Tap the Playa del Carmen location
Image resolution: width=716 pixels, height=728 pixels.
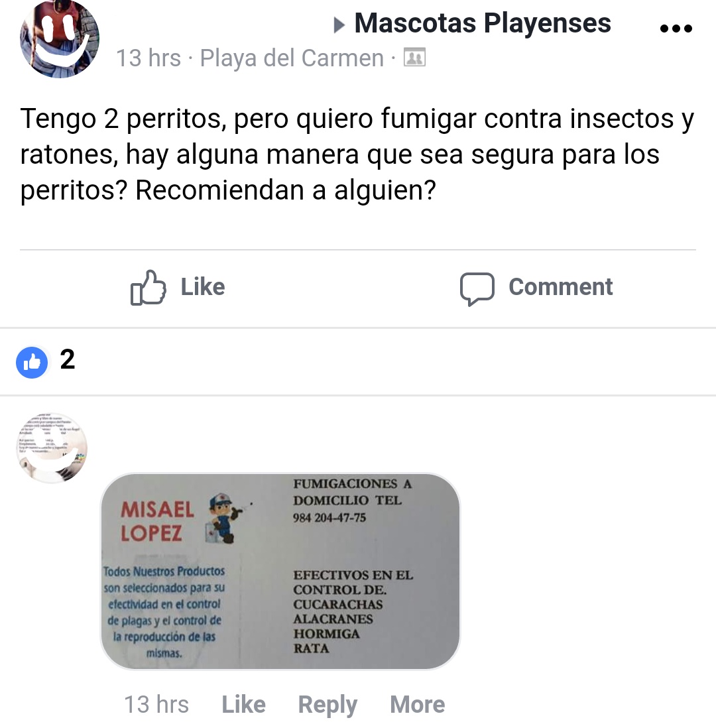click(x=292, y=58)
